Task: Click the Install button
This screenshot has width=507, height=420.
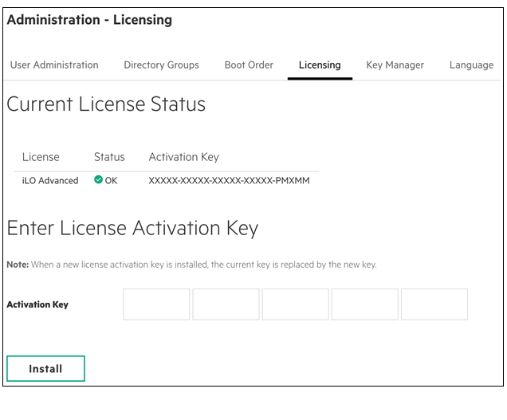Action: click(45, 368)
